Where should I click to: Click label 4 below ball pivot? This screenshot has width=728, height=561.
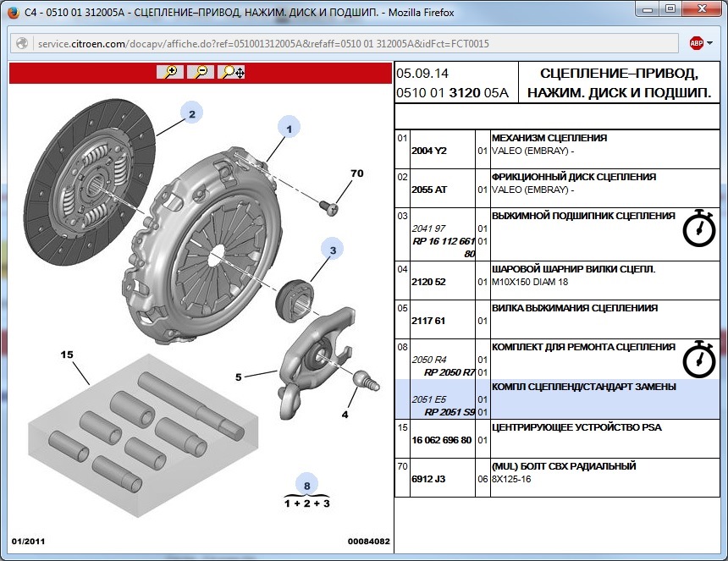pos(345,415)
